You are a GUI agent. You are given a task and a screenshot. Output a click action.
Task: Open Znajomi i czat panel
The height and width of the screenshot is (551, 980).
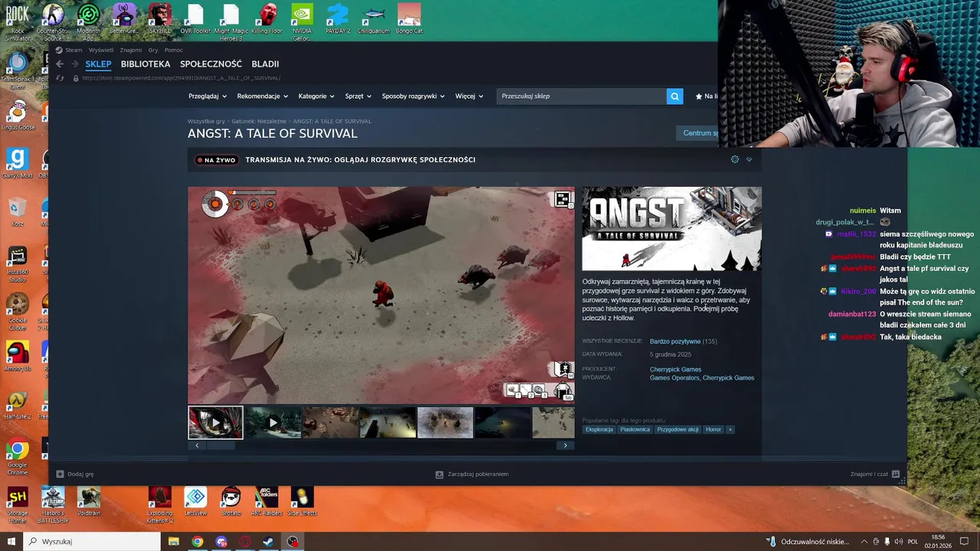874,474
